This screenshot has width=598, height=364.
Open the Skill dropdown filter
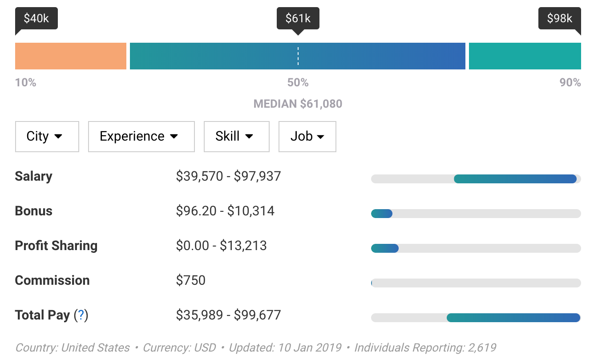click(x=236, y=136)
